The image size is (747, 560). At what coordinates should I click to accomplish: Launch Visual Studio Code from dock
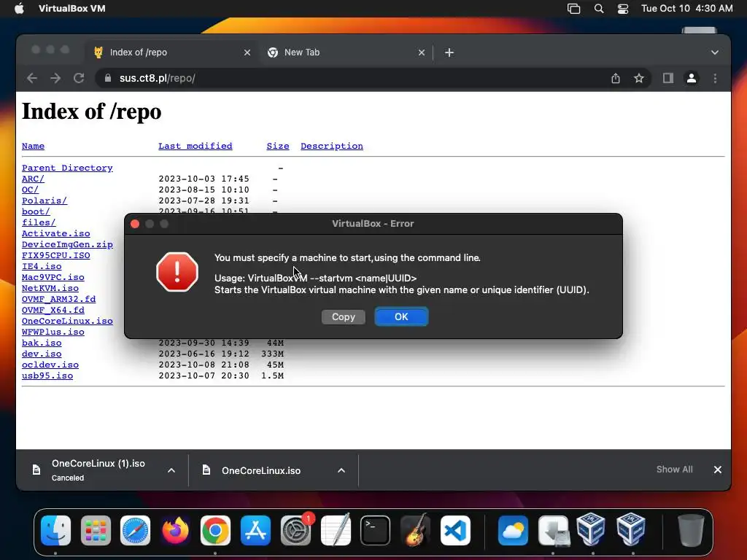point(455,530)
